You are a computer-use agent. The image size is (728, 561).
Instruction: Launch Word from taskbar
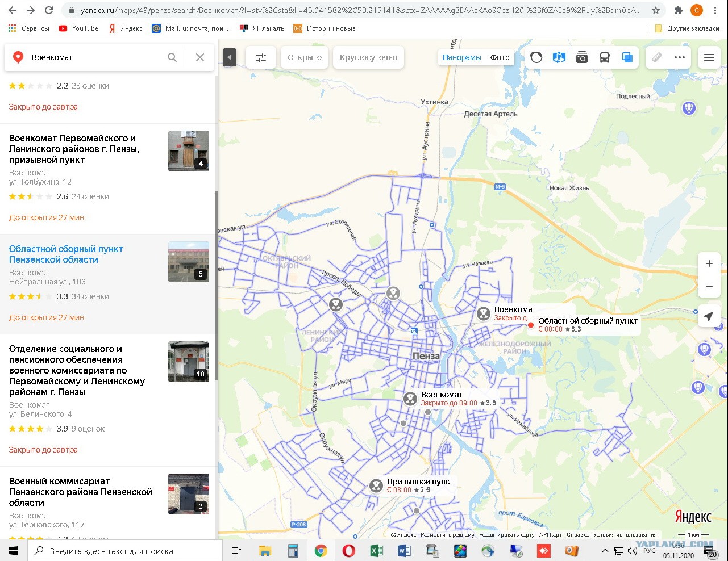click(x=405, y=551)
